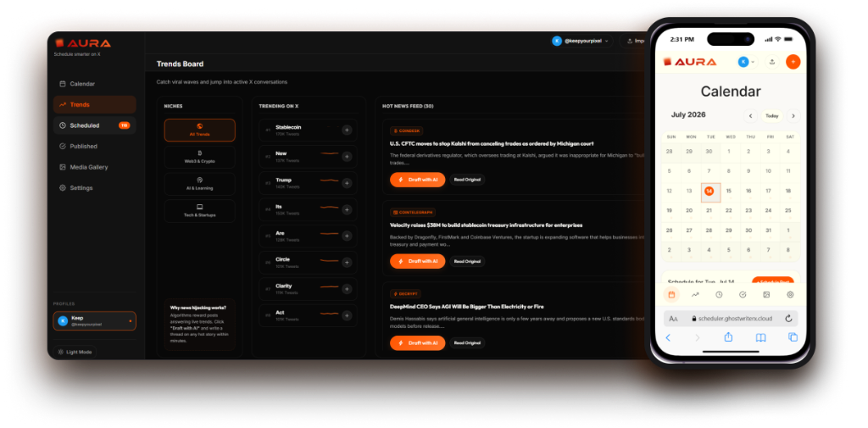
Task: Tap the Today button on phone calendar
Action: point(771,116)
